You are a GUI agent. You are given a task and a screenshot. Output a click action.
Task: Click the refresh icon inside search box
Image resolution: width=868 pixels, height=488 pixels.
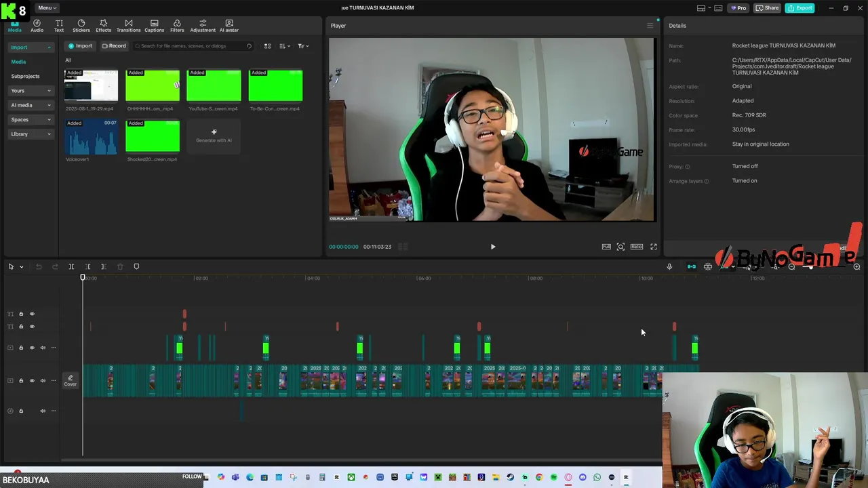pyautogui.click(x=249, y=46)
